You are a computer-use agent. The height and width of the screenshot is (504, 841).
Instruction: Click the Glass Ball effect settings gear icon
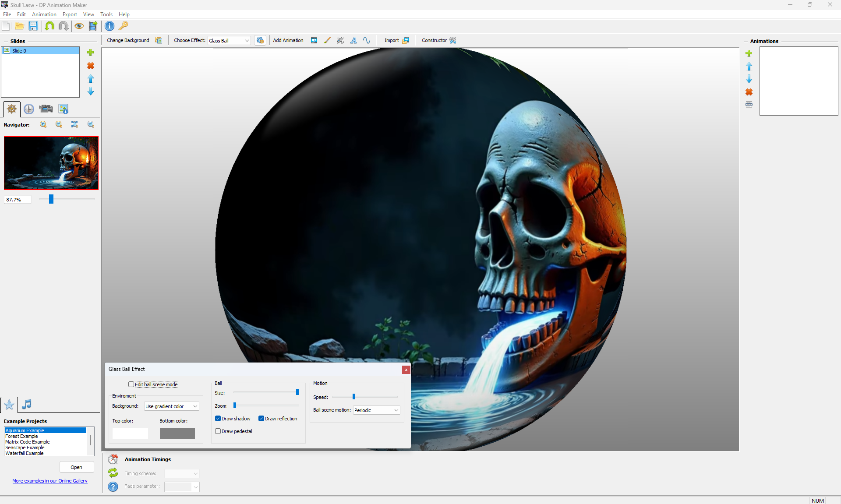click(260, 40)
